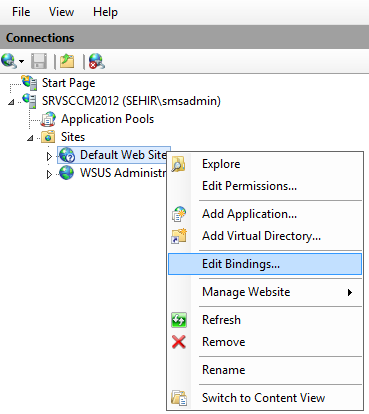Screen dimensions: 369x414
Task: Collapse the Sites tree node
Action: pos(30,138)
